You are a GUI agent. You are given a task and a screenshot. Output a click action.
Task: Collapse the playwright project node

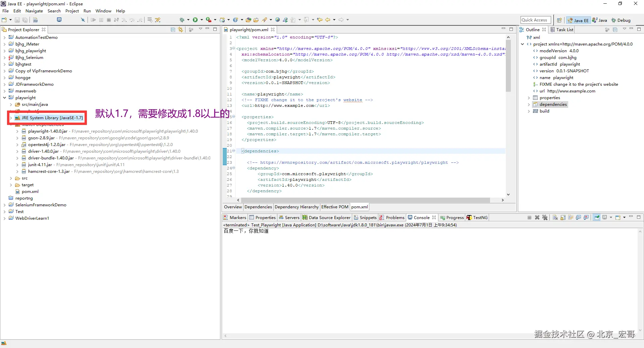pyautogui.click(x=5, y=98)
